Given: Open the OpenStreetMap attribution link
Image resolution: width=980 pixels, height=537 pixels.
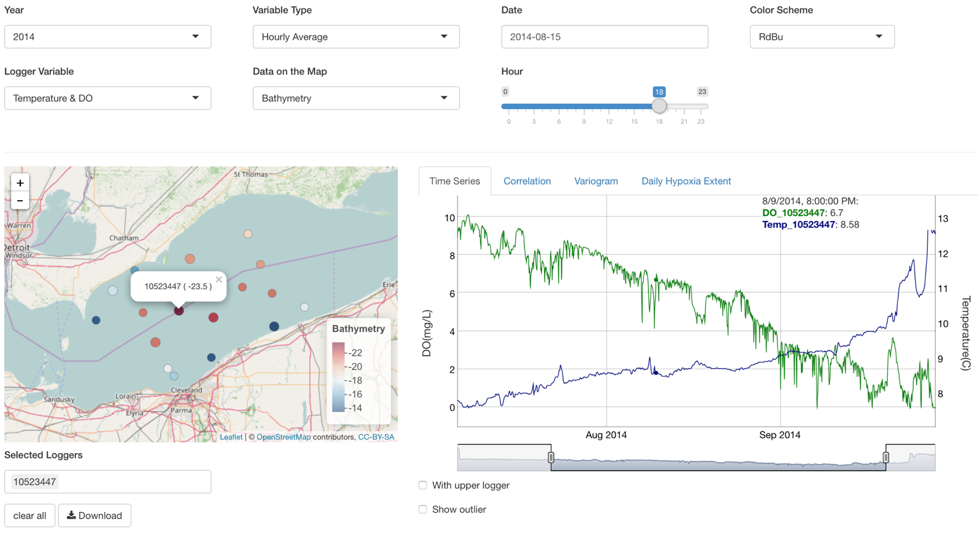Looking at the screenshot, I should point(283,437).
